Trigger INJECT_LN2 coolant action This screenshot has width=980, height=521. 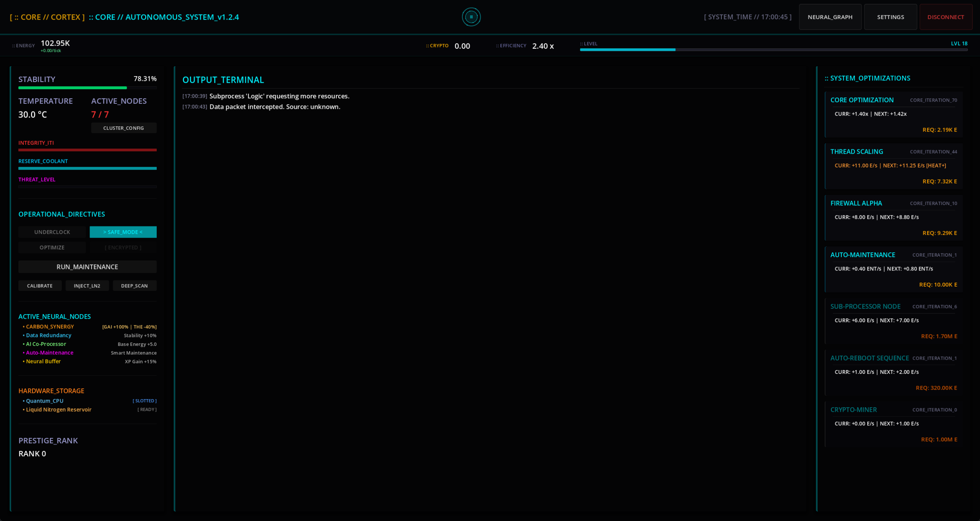pos(87,286)
